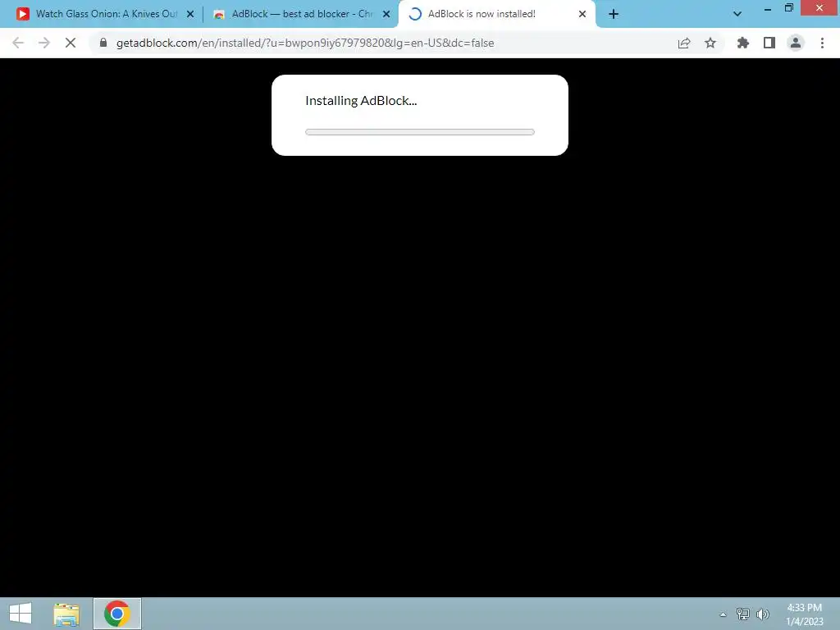Restore down the Chrome window
Screen dimensions: 840x630
(788, 8)
